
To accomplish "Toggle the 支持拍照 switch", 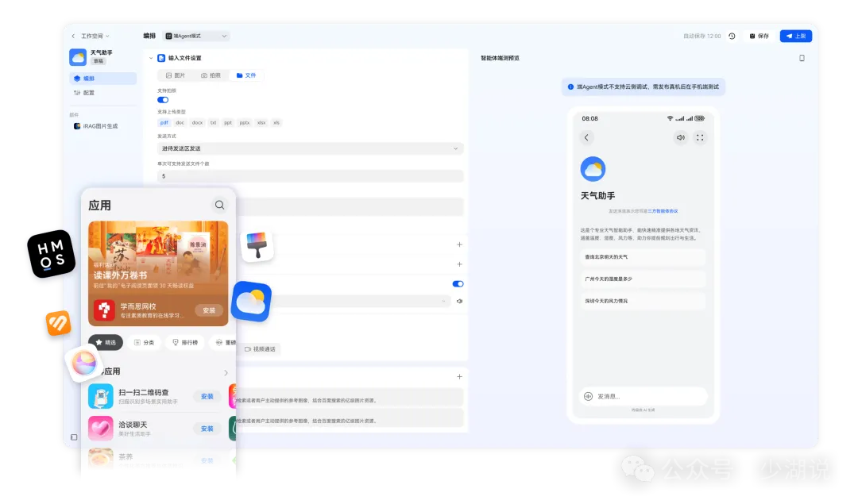I will coord(163,100).
